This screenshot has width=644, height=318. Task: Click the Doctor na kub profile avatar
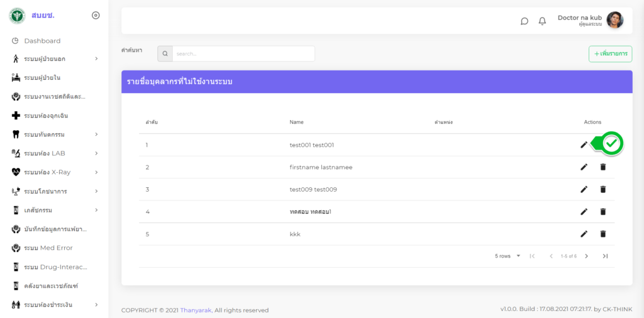click(614, 20)
